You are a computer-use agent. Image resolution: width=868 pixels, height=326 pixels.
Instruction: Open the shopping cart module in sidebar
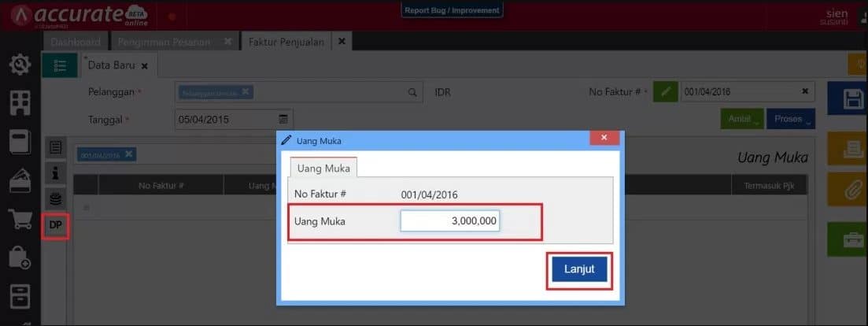(20, 220)
